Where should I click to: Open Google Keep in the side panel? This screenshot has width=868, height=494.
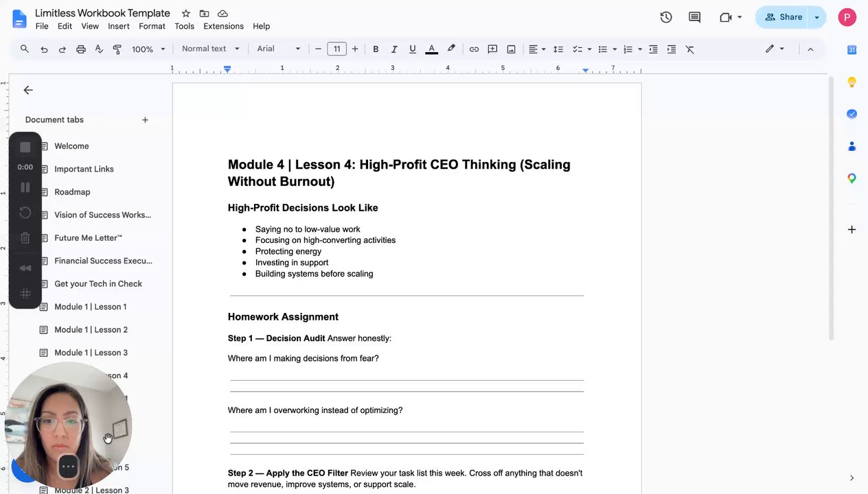pyautogui.click(x=852, y=82)
